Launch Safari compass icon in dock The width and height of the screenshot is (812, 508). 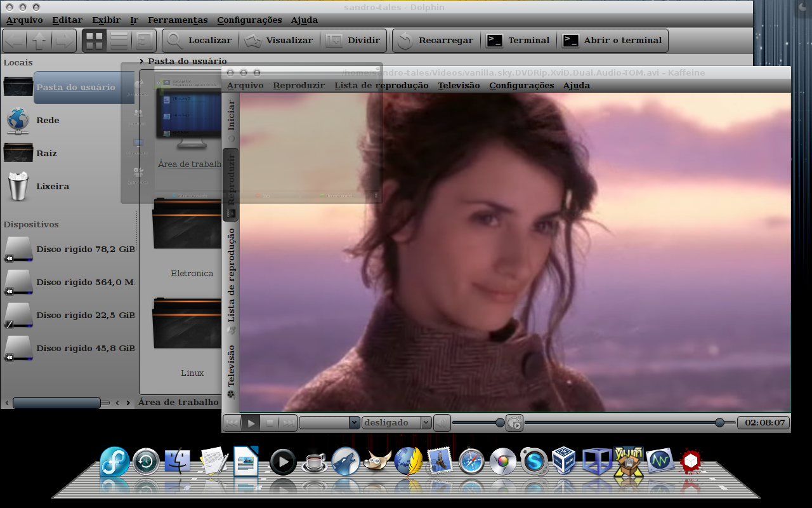(472, 462)
